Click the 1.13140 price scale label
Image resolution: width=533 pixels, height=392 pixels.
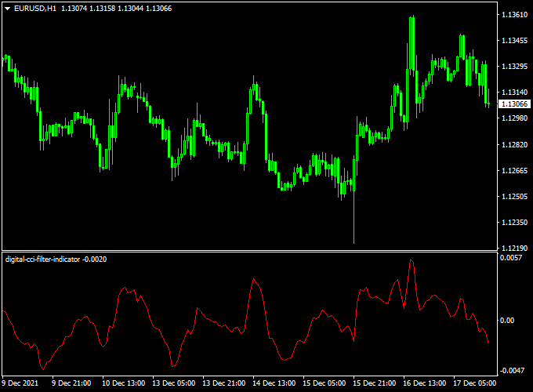(515, 93)
